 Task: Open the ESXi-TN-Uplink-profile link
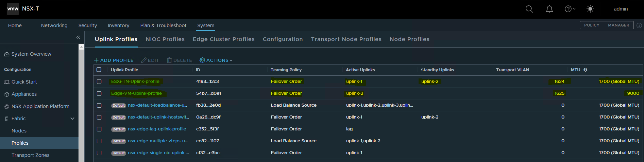(135, 82)
